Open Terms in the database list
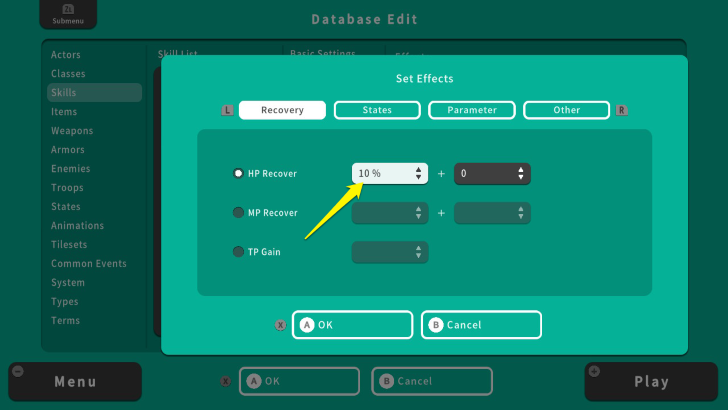The image size is (728, 410). click(65, 321)
